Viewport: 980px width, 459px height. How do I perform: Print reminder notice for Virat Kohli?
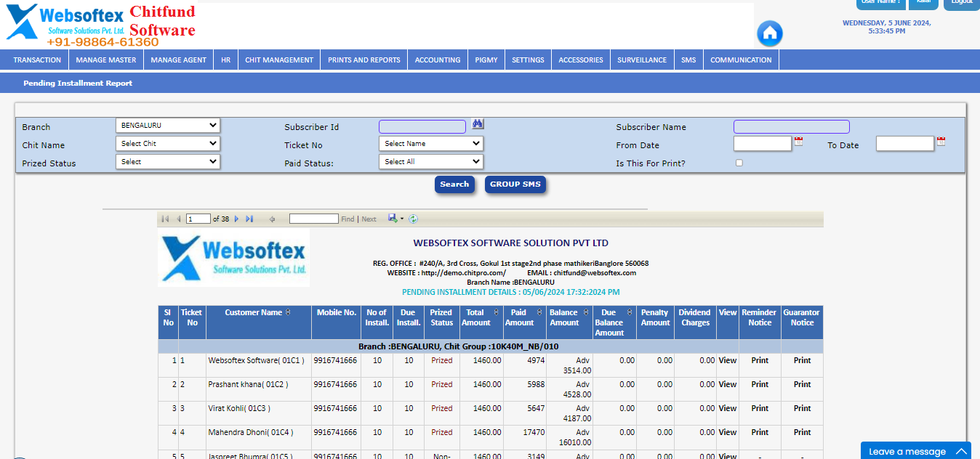[760, 408]
